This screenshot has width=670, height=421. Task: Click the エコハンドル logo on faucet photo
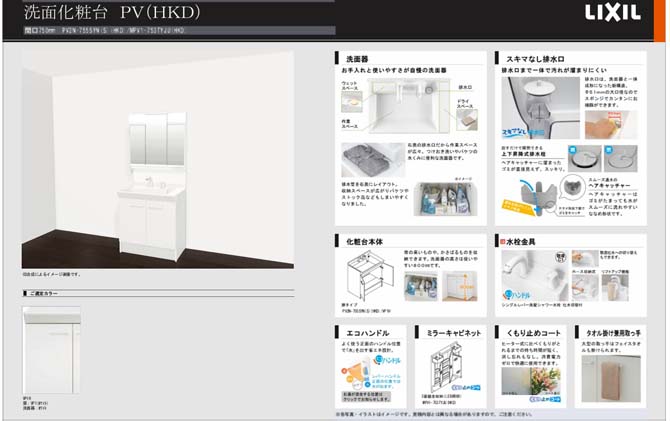click(x=517, y=294)
